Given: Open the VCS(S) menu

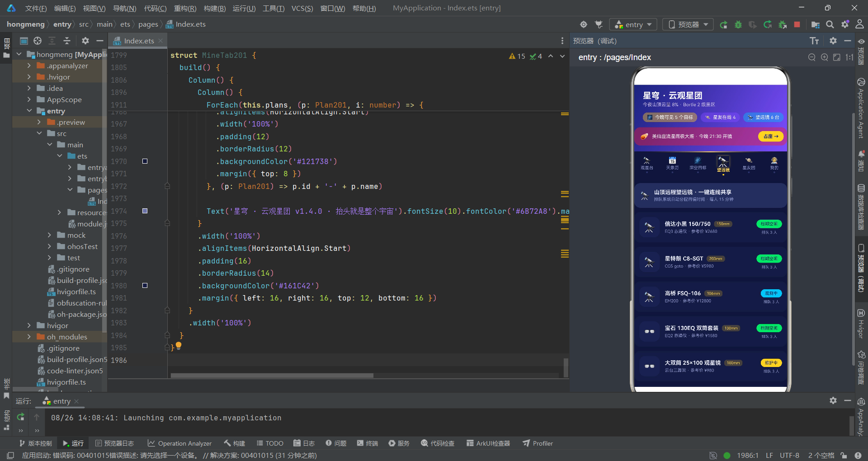Looking at the screenshot, I should click(x=302, y=8).
